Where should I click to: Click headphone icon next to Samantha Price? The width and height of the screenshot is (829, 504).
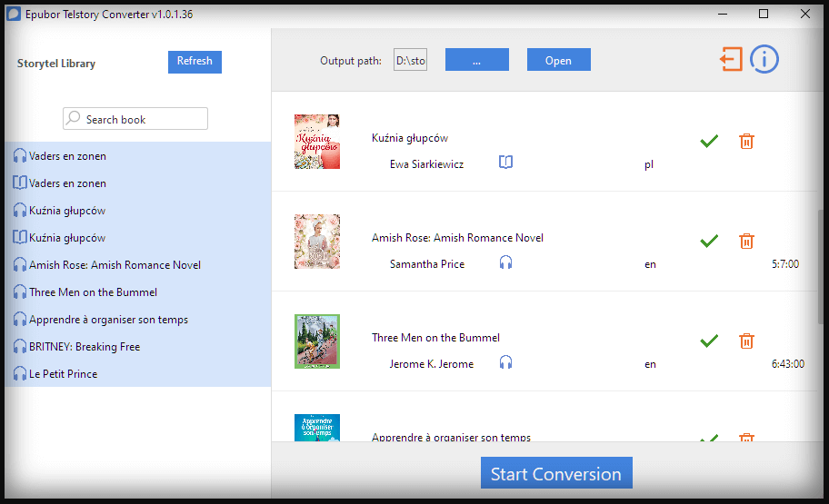(x=506, y=262)
